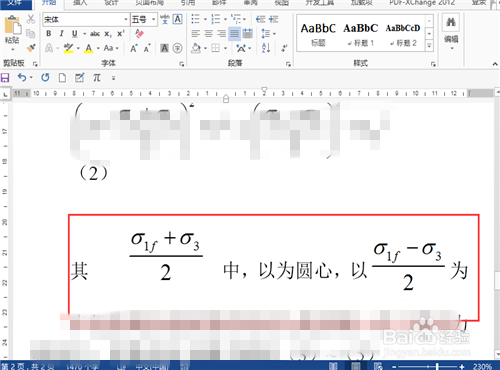
Task: Switch to the Page Layout tab
Action: point(150,3)
